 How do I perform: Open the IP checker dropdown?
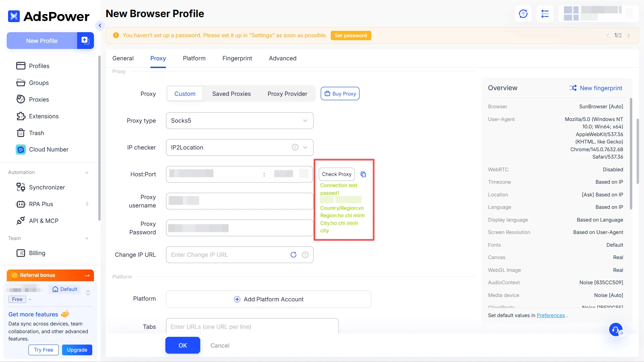[x=305, y=147]
